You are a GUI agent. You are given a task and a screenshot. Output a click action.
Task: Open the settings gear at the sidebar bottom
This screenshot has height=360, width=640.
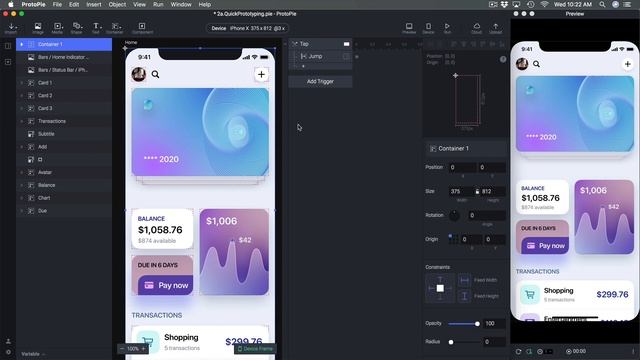[8, 352]
